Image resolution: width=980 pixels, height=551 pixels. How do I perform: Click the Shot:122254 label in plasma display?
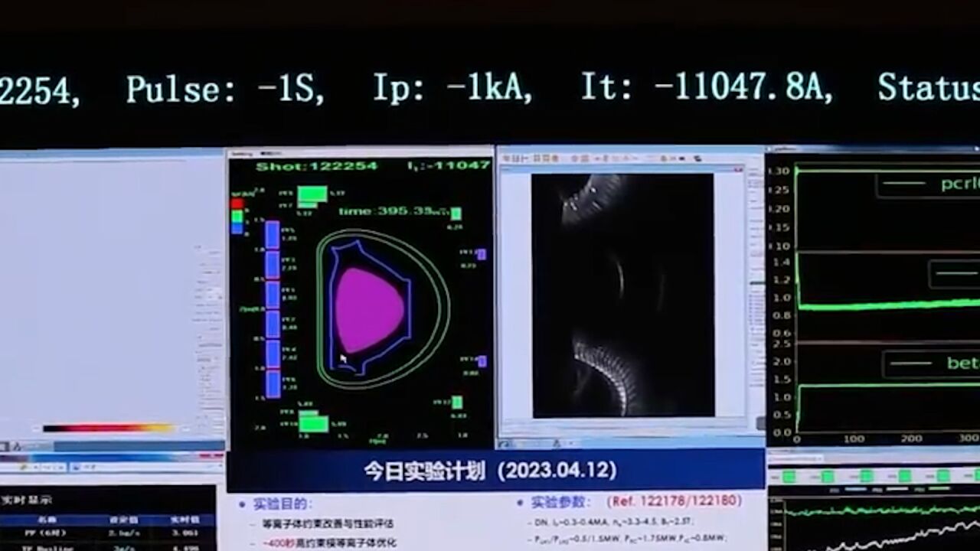[x=316, y=166]
